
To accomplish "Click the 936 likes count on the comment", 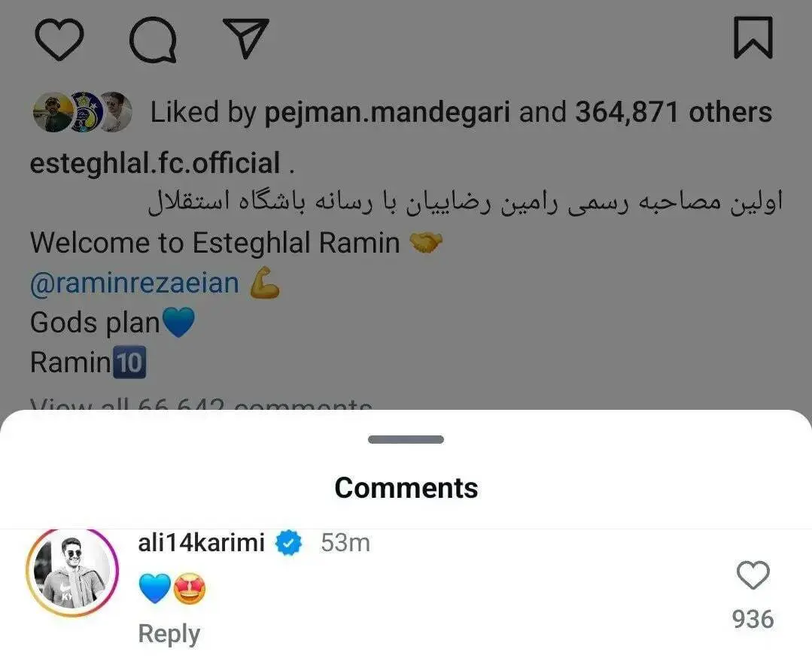I will (753, 620).
